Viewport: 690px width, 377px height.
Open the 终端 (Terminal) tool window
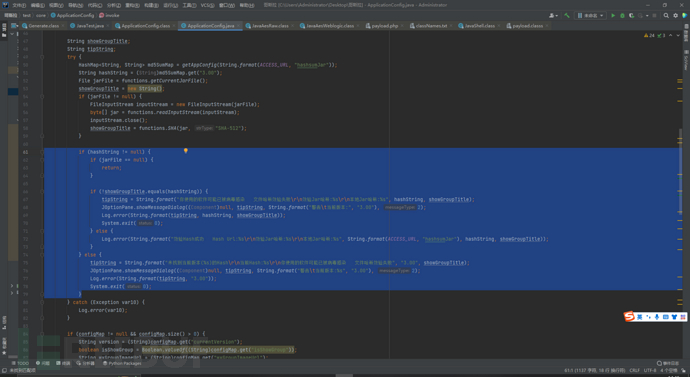(x=63, y=363)
